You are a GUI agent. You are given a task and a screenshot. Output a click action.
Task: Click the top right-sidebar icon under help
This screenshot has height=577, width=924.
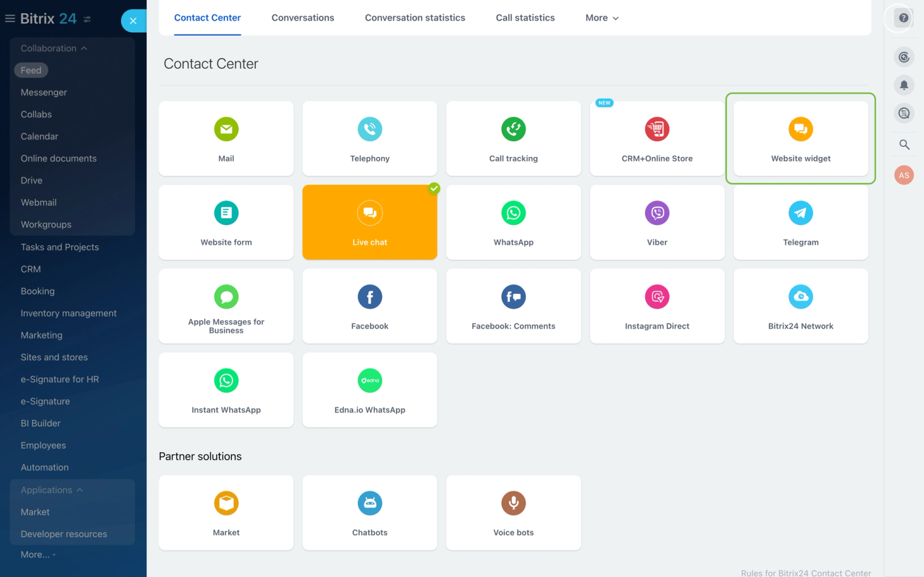click(904, 57)
